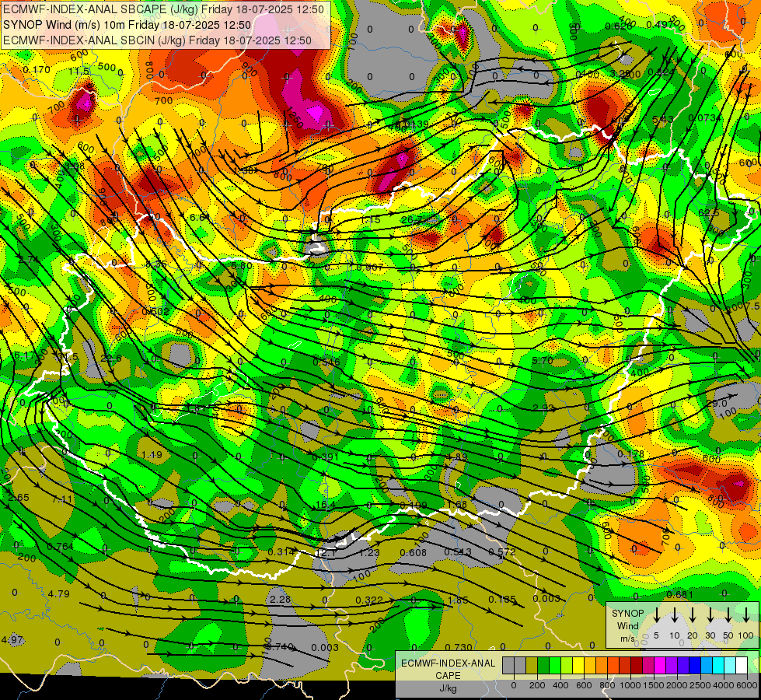Click the map value 0.546
Image resolution: width=761 pixels, height=700 pixels.
326,362
